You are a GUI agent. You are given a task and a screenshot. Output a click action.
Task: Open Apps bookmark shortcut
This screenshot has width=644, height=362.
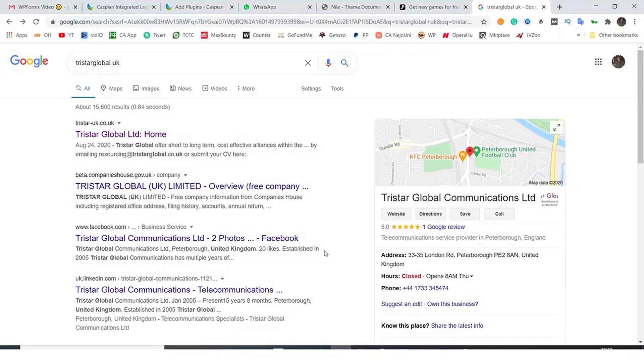17,35
